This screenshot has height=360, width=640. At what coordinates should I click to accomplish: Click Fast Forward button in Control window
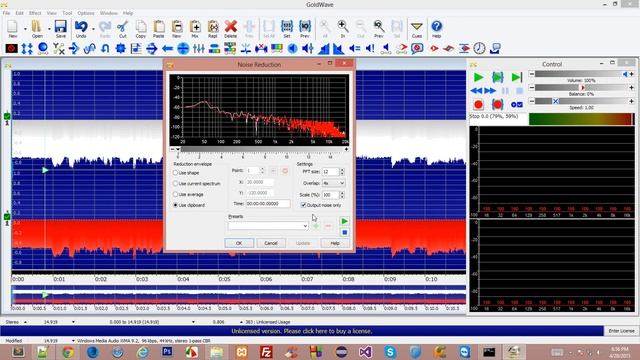tap(490, 91)
